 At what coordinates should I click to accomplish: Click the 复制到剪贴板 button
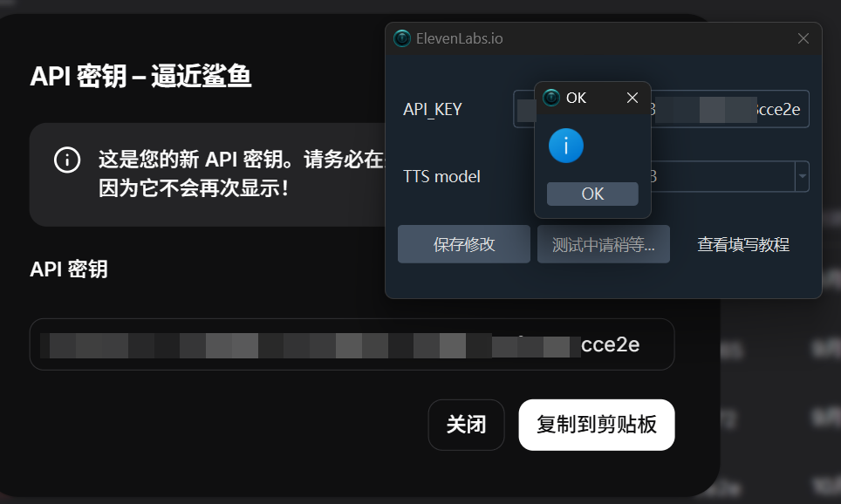coord(597,425)
